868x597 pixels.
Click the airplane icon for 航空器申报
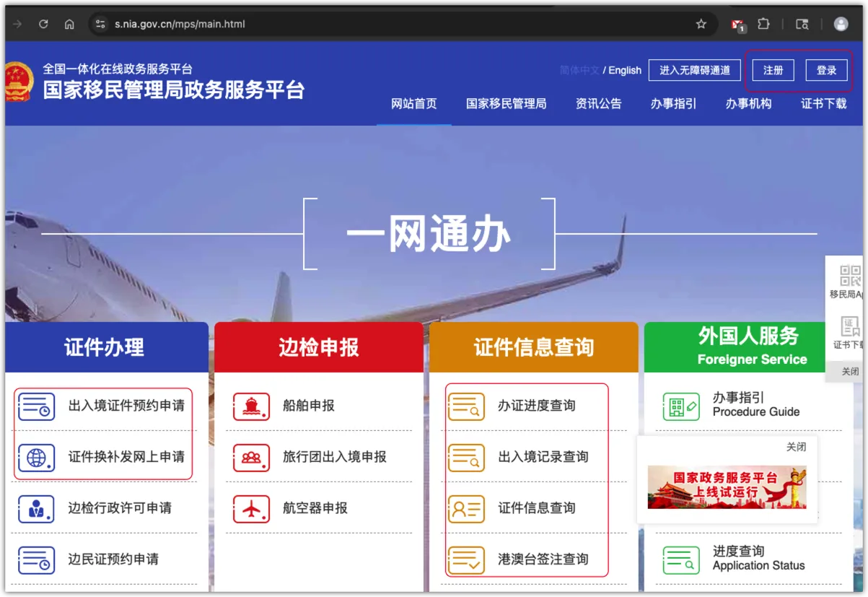click(251, 509)
